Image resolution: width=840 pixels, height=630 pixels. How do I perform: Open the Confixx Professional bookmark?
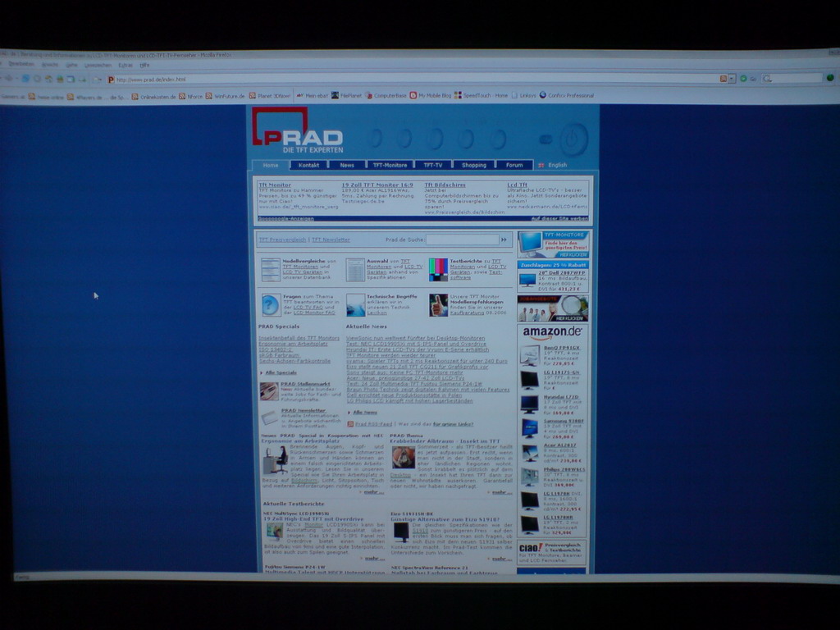(x=566, y=95)
